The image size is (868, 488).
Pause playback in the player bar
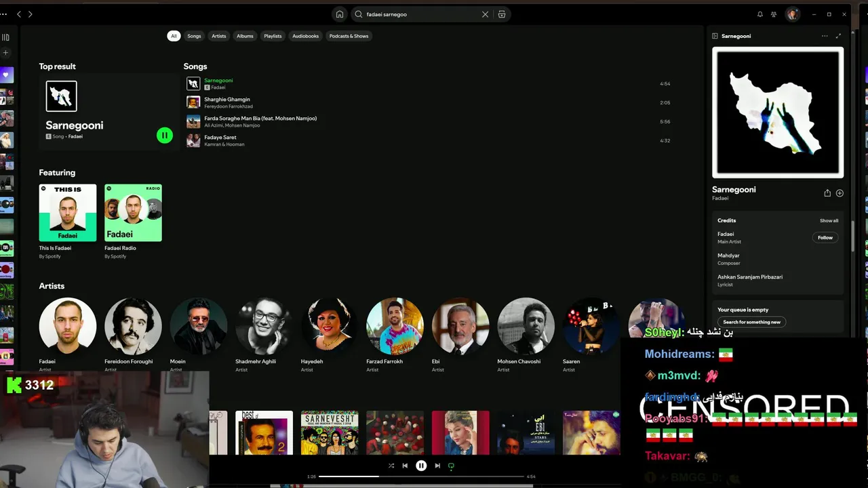click(421, 466)
